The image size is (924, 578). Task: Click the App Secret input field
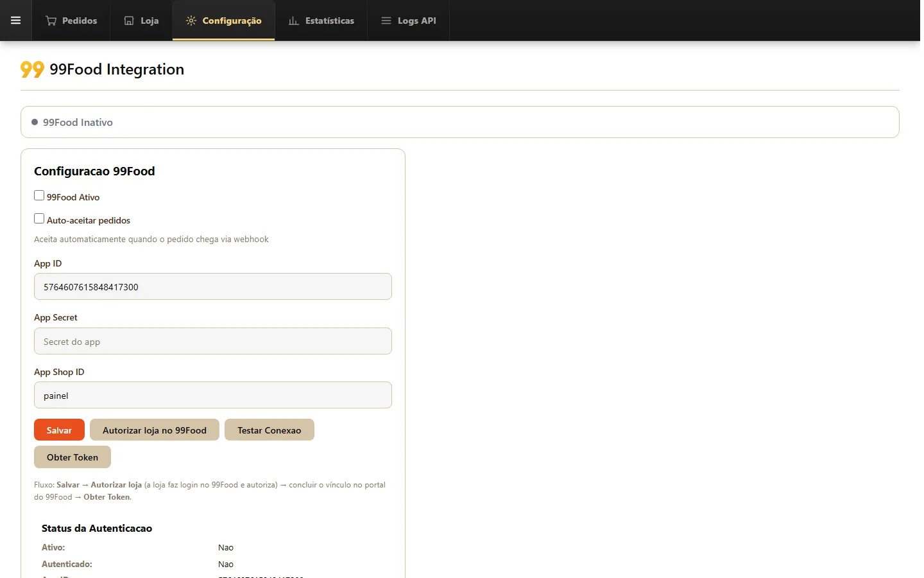(x=213, y=341)
